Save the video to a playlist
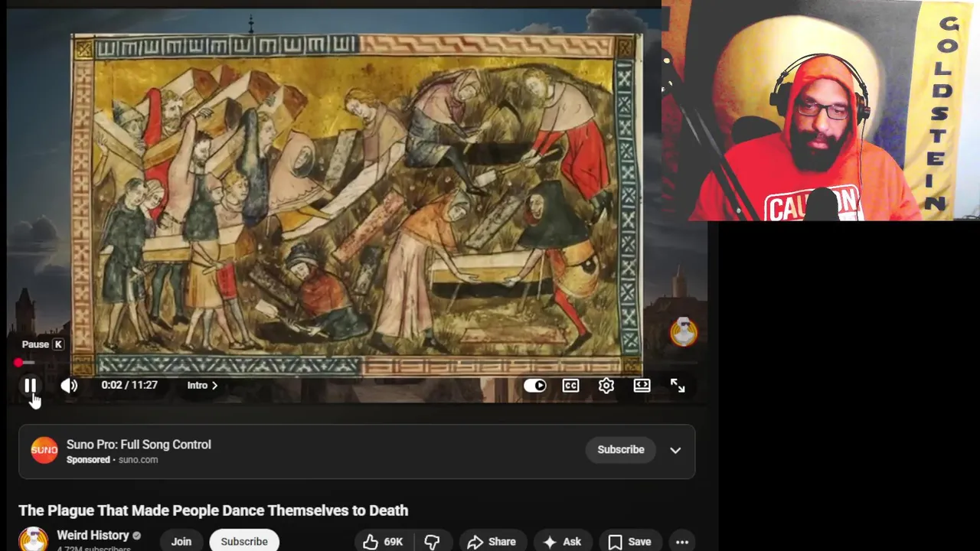Screen dimensions: 980x551 click(630, 541)
